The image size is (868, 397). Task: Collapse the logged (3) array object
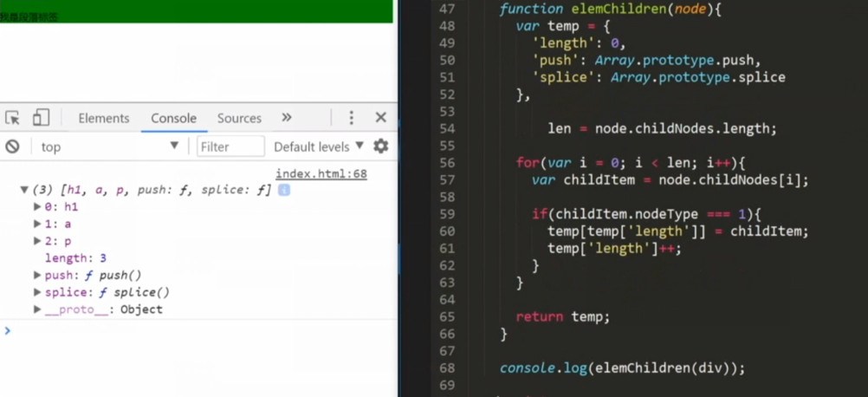(x=23, y=190)
